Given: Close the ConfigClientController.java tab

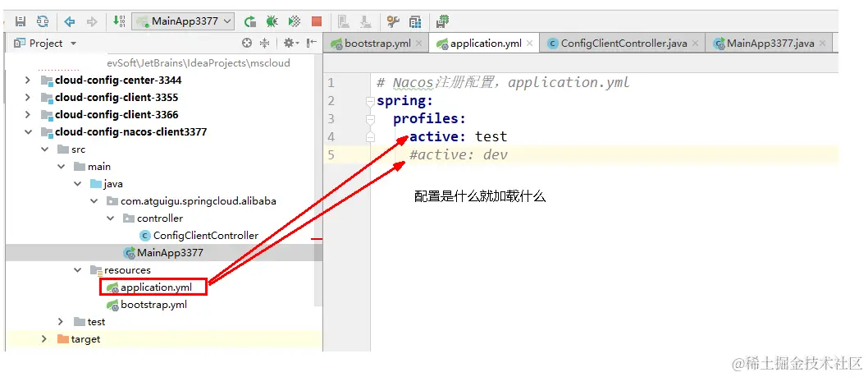Looking at the screenshot, I should point(696,44).
